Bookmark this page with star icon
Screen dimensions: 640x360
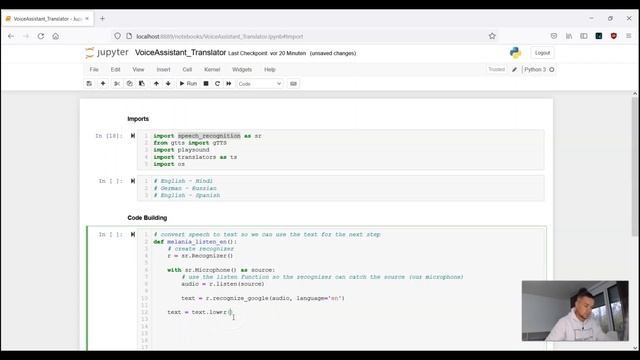492,36
